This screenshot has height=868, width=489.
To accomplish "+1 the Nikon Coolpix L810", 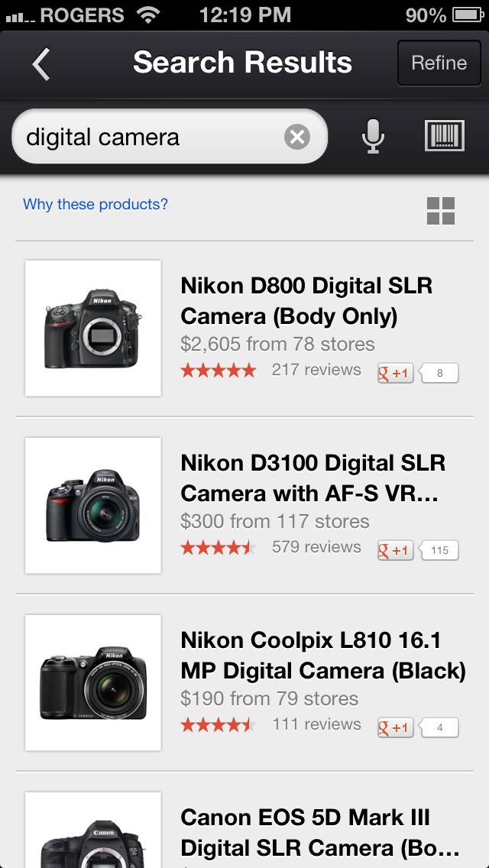I will [x=396, y=727].
